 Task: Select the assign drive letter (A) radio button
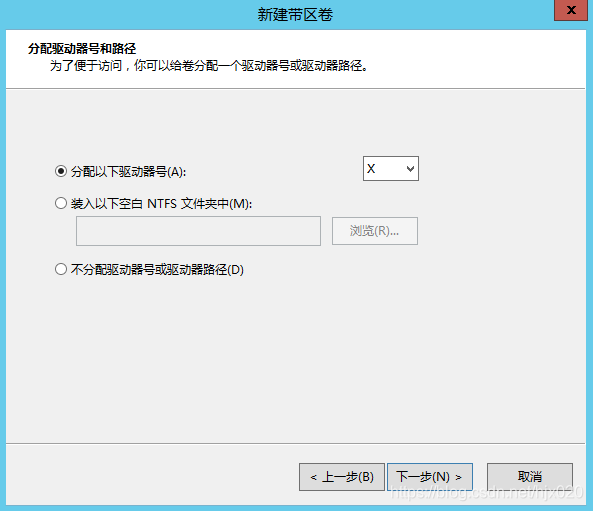(61, 171)
